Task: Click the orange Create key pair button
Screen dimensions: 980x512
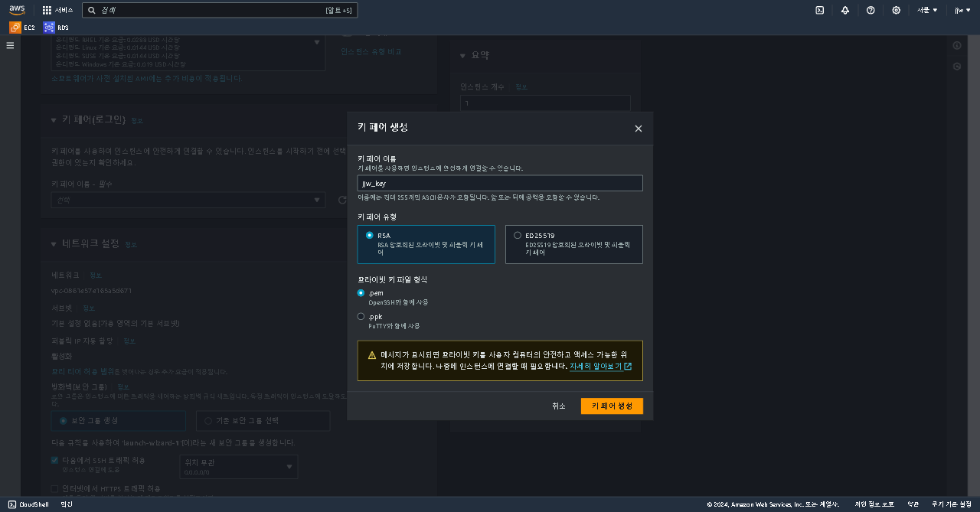Action: click(x=612, y=406)
